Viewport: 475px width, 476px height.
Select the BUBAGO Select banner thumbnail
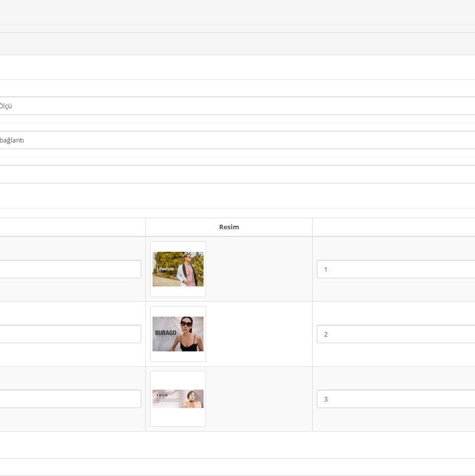pyautogui.click(x=178, y=334)
